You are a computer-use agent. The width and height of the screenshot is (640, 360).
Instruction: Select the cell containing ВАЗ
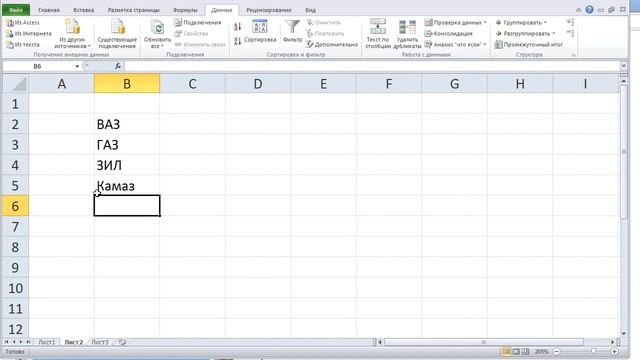[127, 124]
